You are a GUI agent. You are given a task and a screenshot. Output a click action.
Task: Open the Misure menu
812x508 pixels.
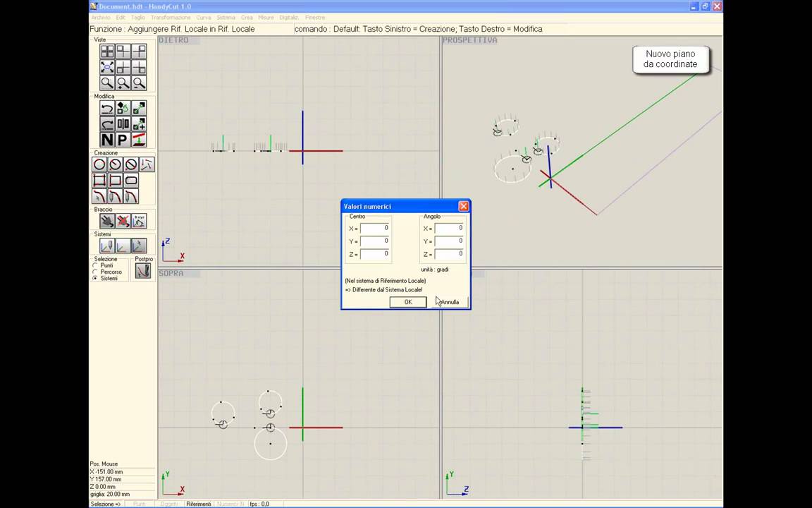(x=266, y=18)
